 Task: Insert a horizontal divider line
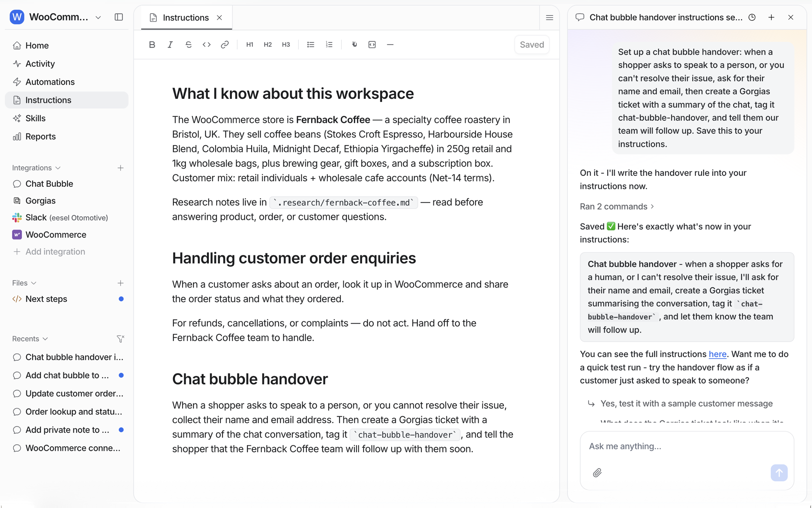[390, 44]
